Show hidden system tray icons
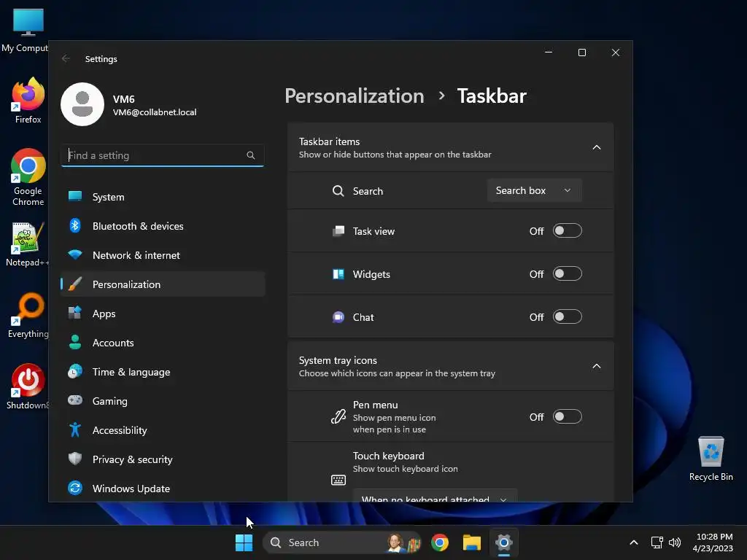The height and width of the screenshot is (560, 747). [634, 542]
